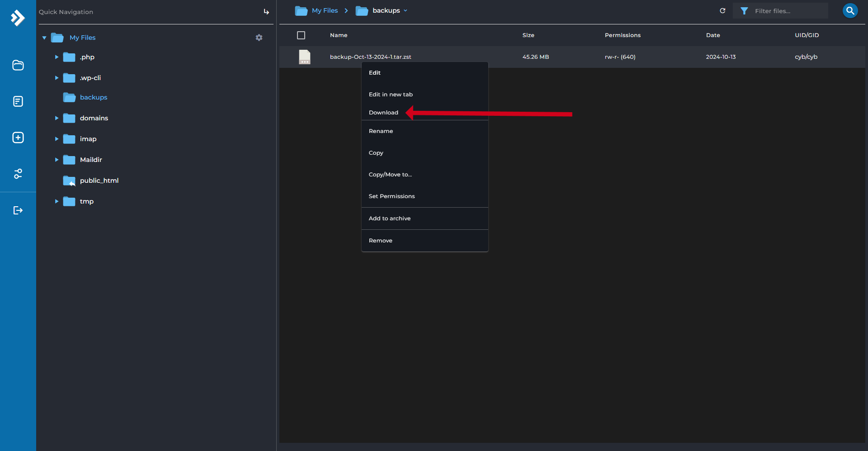868x451 pixels.
Task: Click the refresh icon in the top bar
Action: (x=722, y=11)
